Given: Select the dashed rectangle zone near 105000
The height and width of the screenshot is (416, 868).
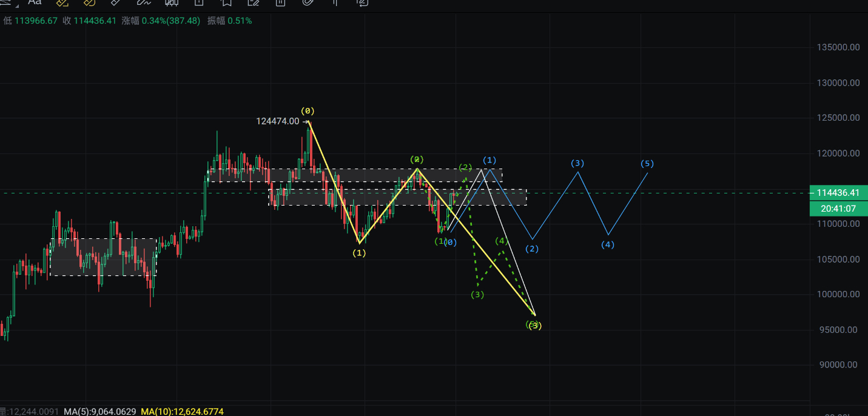Looking at the screenshot, I should tap(103, 257).
